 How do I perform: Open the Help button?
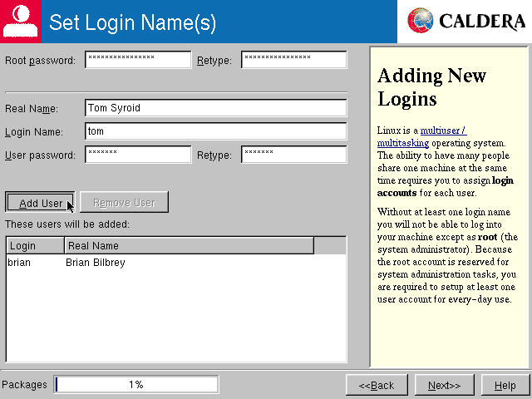tap(505, 386)
